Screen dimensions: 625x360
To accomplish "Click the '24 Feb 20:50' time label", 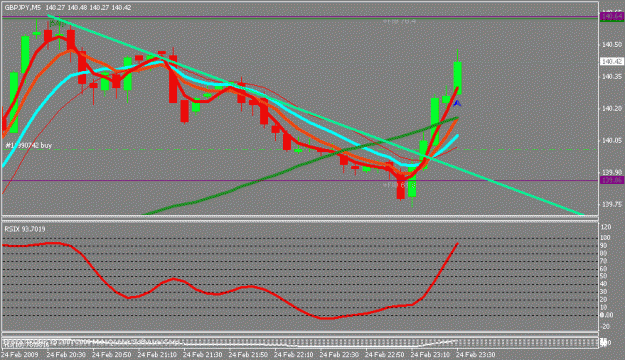I will pos(112,354).
